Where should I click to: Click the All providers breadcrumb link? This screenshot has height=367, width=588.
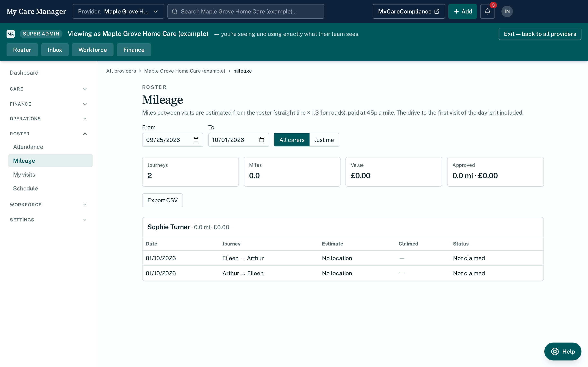tap(121, 71)
